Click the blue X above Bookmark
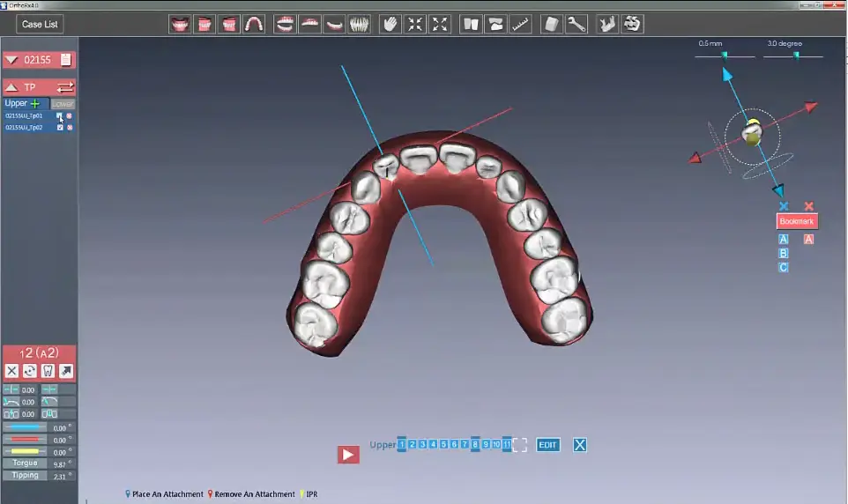Screen dimensions: 848x504 click(x=784, y=206)
